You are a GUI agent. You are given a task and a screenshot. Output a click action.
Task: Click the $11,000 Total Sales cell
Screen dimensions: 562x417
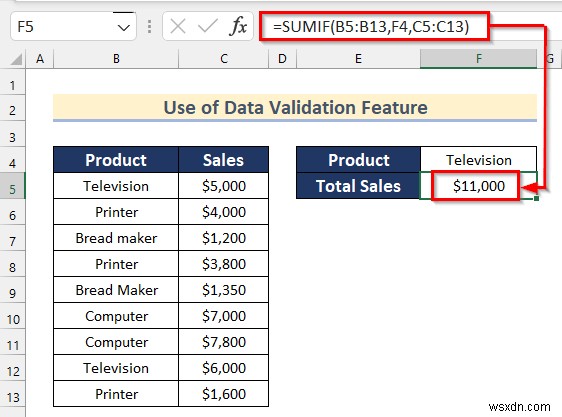tap(478, 186)
